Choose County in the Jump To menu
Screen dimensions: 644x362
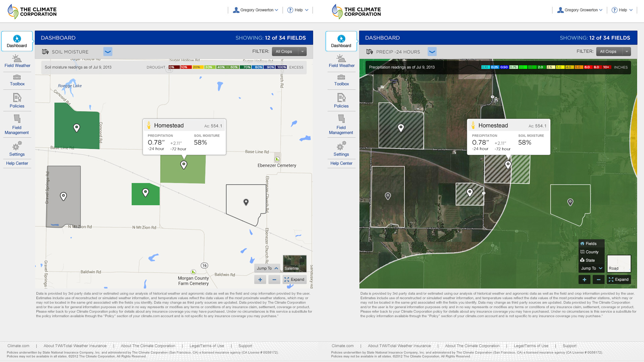tap(592, 252)
